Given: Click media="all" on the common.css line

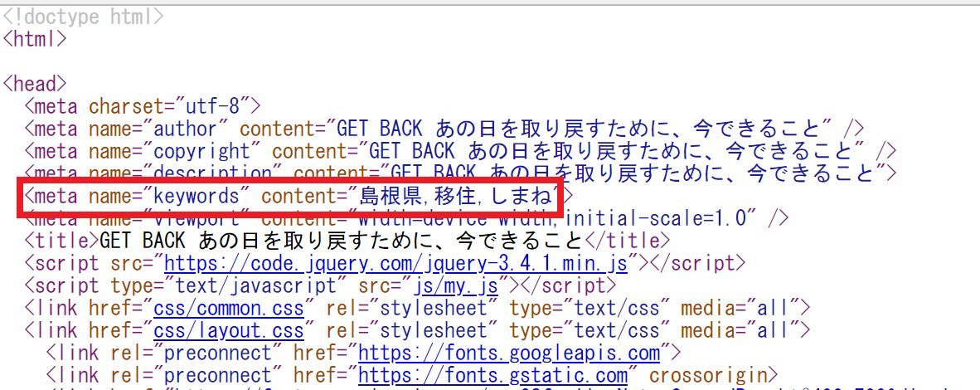Looking at the screenshot, I should (740, 309).
